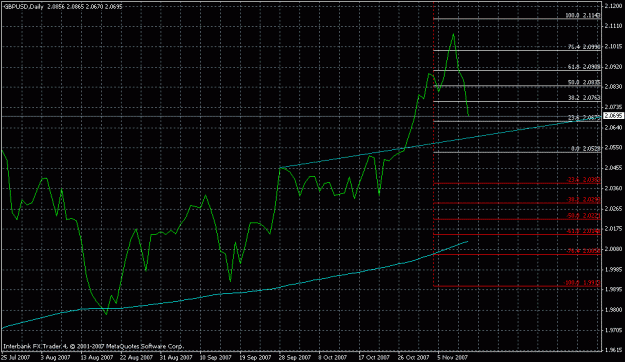Click the red -23.6 Fibonacci extension label
This screenshot has width=625, height=362.
pyautogui.click(x=583, y=180)
